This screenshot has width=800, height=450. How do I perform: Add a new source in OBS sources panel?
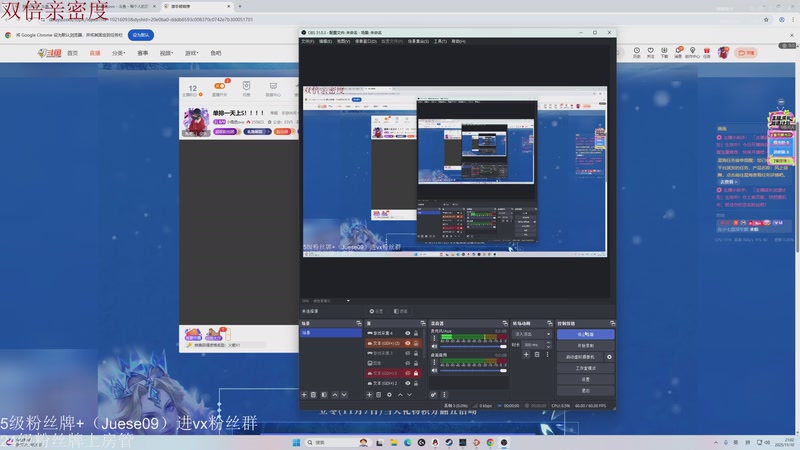click(x=369, y=394)
